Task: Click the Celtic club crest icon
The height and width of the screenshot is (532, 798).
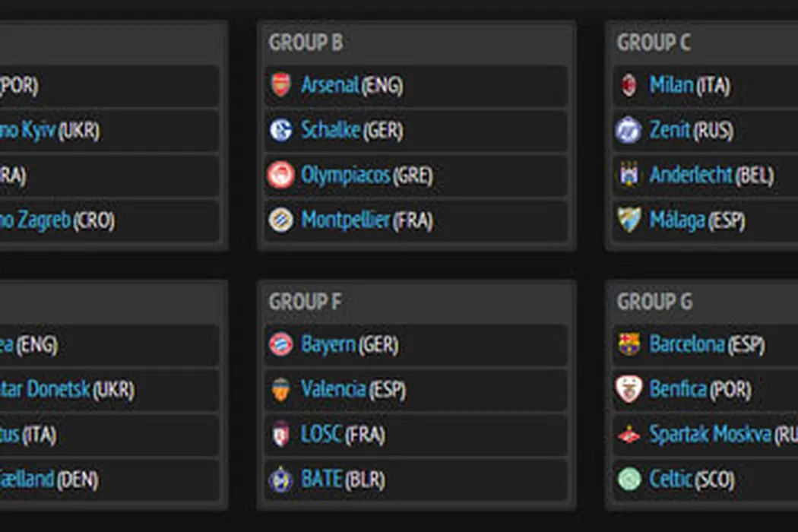Action: 629,480
